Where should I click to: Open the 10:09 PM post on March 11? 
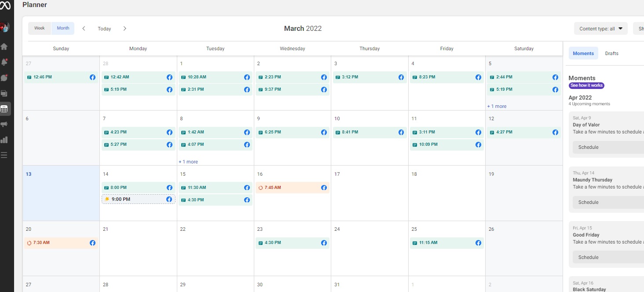click(447, 144)
